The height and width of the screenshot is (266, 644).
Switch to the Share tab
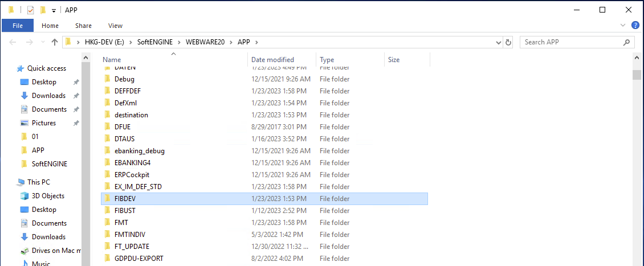tap(83, 26)
